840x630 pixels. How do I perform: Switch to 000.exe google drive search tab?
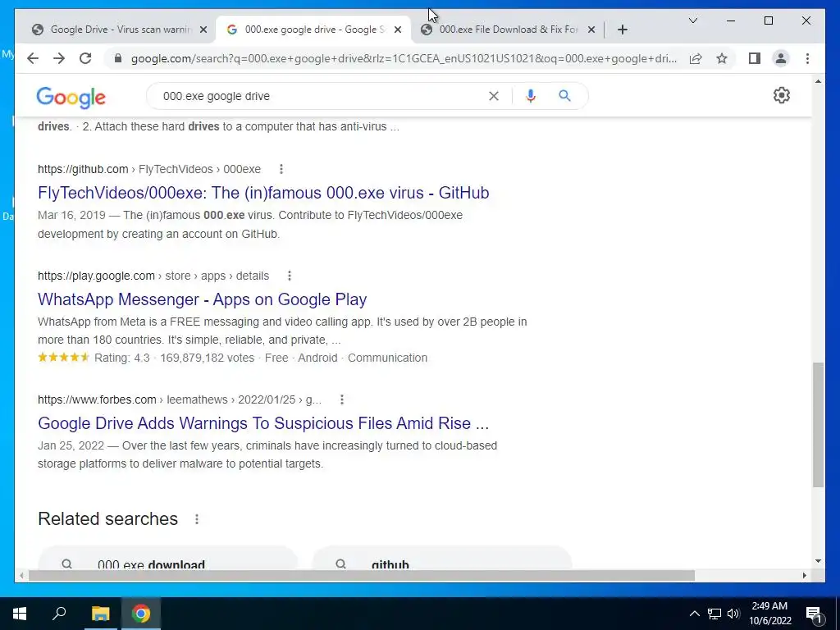313,30
